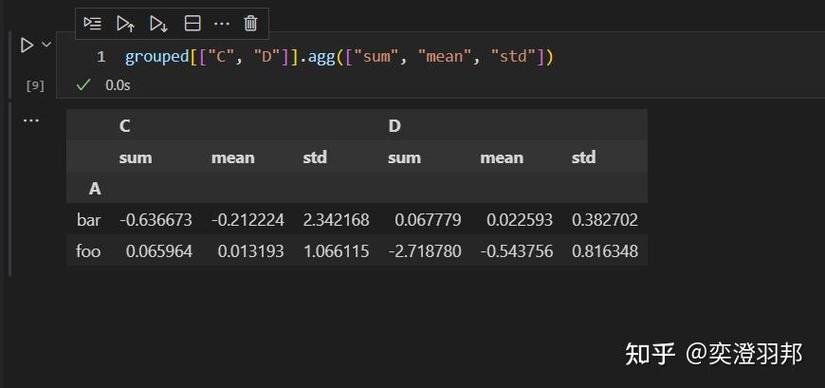Click the mean header under C
Image resolution: width=825 pixels, height=388 pixels.
click(x=233, y=157)
